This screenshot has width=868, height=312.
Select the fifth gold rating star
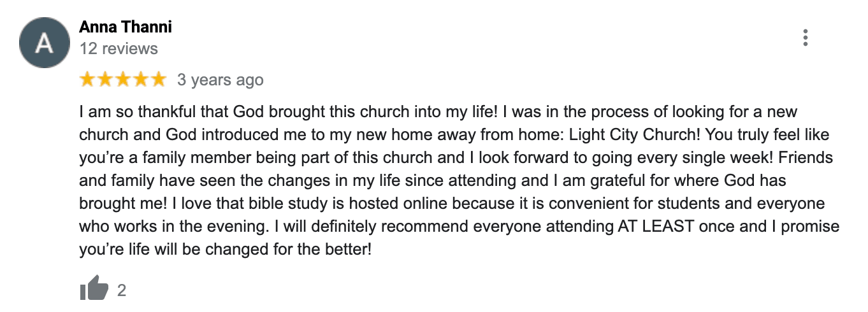click(x=157, y=80)
